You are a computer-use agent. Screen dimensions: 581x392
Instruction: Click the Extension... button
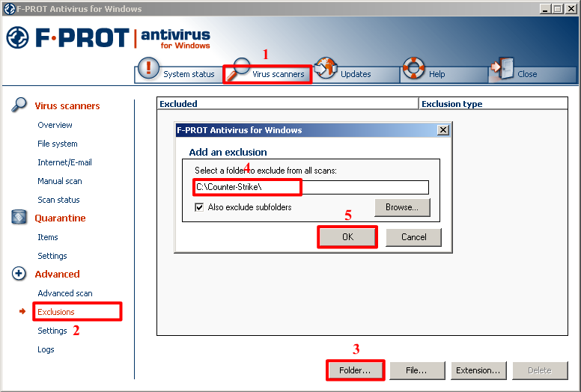[x=478, y=370]
